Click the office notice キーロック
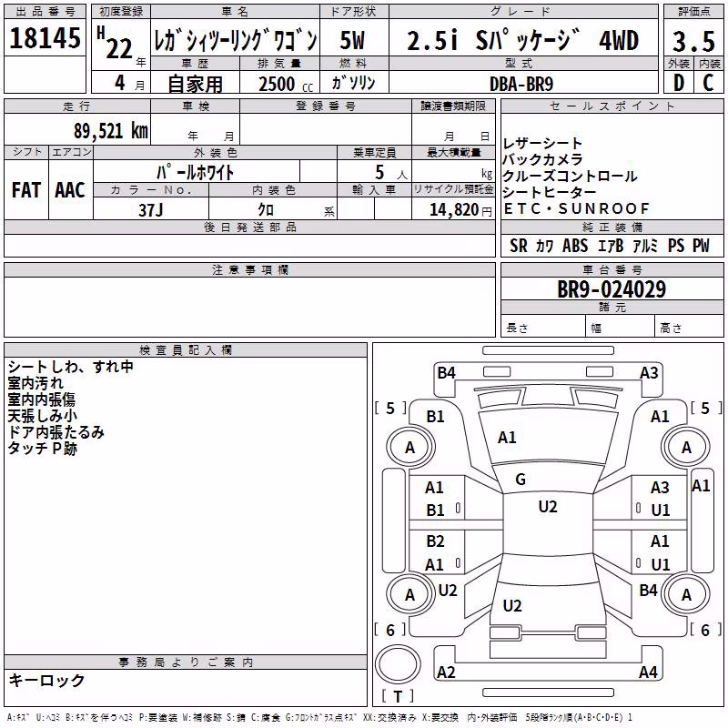 coord(46,680)
